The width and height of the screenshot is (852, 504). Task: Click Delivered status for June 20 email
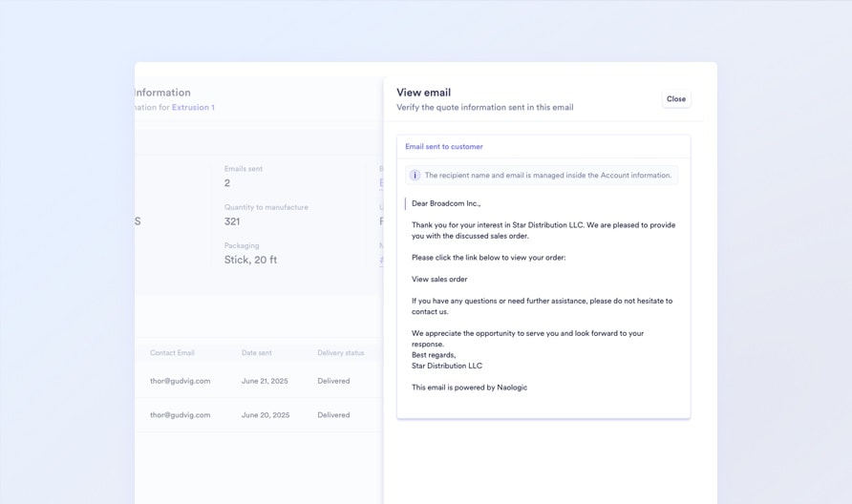point(333,415)
